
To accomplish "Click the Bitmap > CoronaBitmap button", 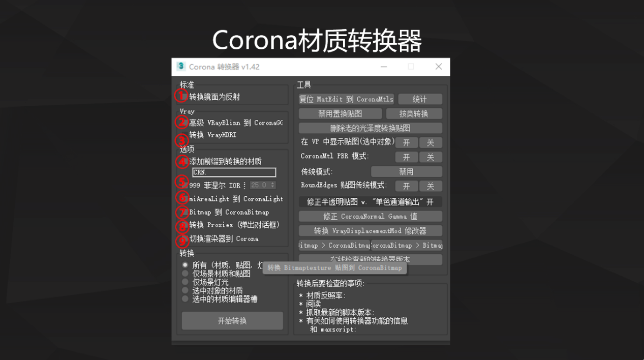I will (x=334, y=245).
